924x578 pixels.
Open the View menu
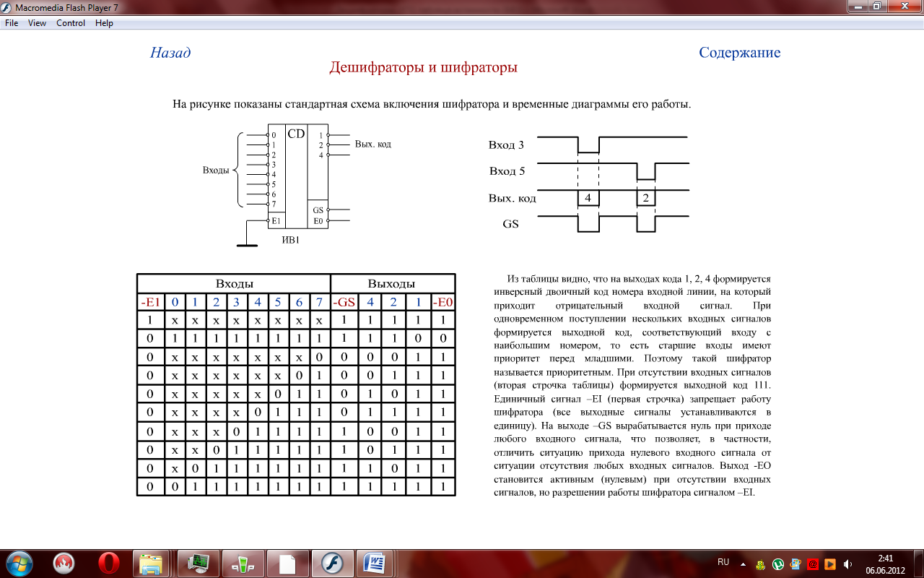tap(37, 23)
